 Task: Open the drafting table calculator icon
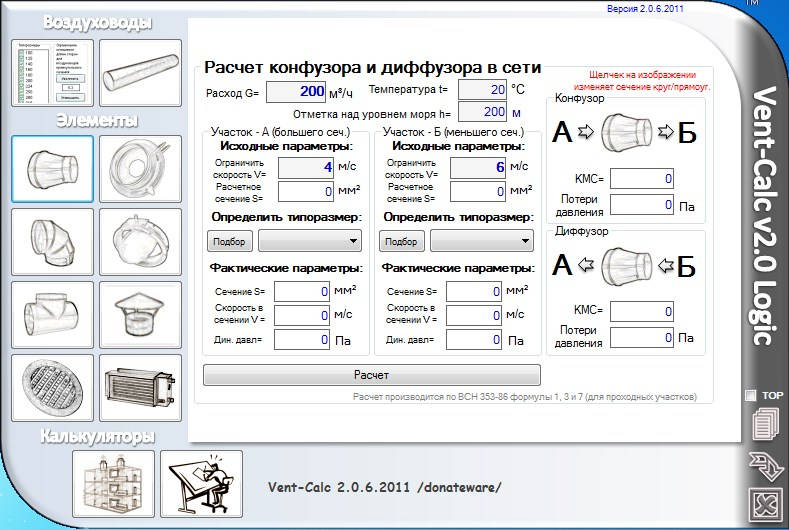tap(201, 483)
